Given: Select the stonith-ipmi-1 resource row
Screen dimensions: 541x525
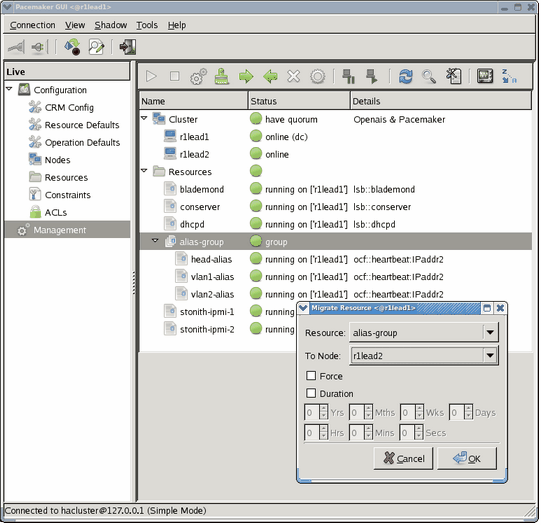Looking at the screenshot, I should (218, 312).
